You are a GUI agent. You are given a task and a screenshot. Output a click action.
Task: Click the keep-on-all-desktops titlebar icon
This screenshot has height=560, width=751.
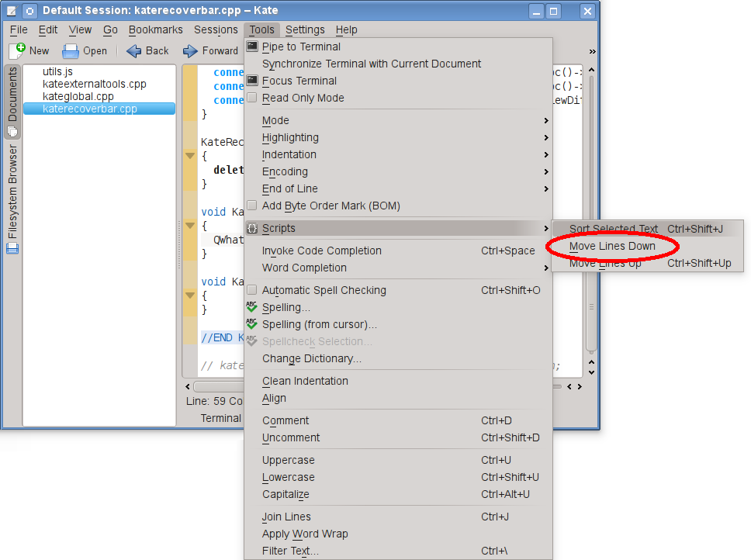coord(29,11)
